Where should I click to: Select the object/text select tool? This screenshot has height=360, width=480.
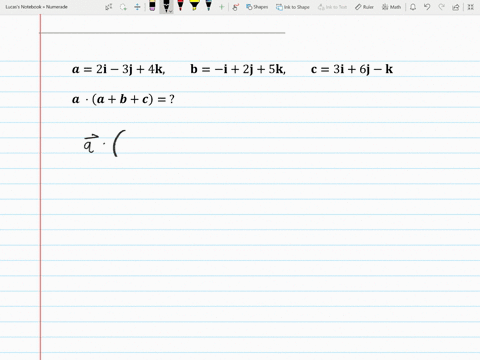(109, 7)
